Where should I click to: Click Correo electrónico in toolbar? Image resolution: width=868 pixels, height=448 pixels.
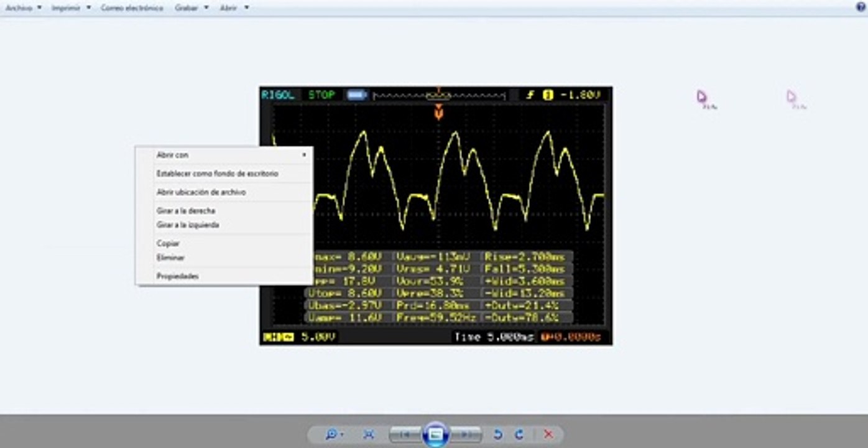132,7
